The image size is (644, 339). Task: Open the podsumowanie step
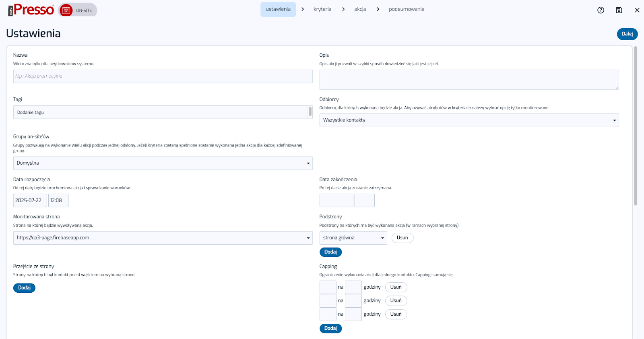pos(406,9)
